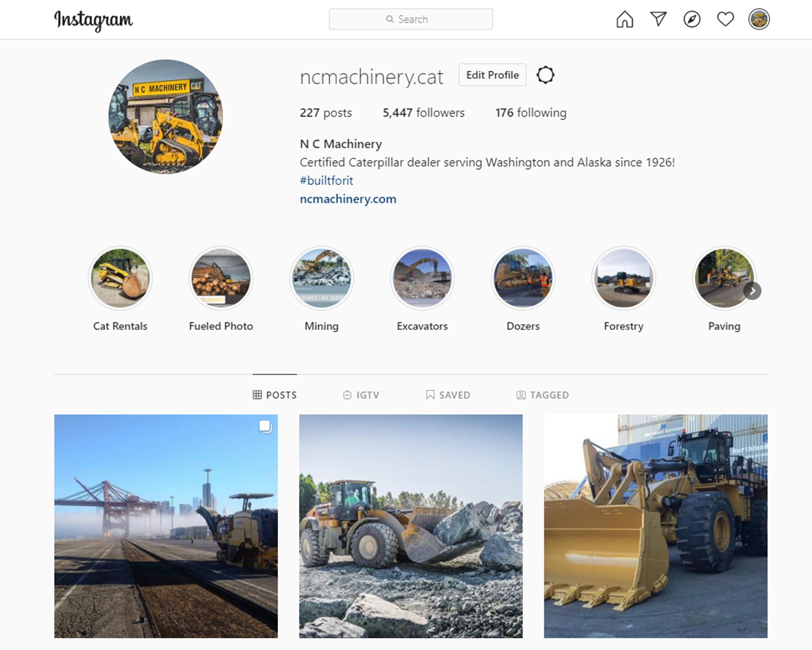Click the Excavators label text
812x650 pixels.
point(422,326)
